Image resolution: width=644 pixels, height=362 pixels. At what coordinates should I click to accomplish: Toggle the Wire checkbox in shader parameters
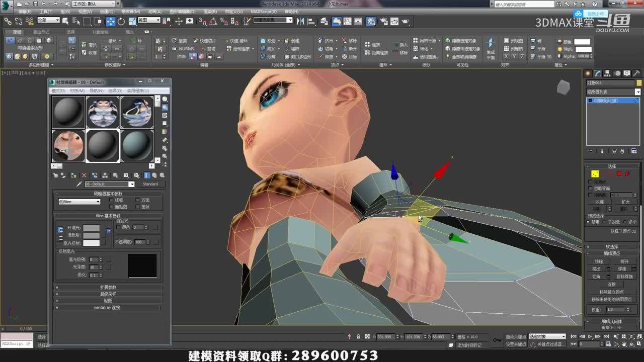pyautogui.click(x=111, y=200)
